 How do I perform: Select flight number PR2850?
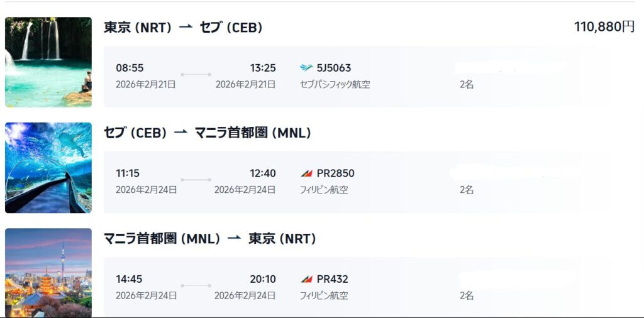pos(336,173)
